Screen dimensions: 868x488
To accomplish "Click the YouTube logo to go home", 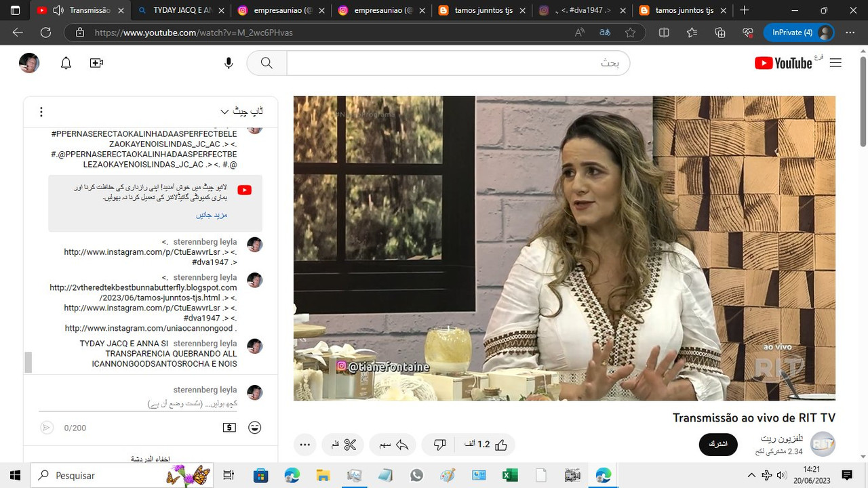I will click(x=784, y=62).
